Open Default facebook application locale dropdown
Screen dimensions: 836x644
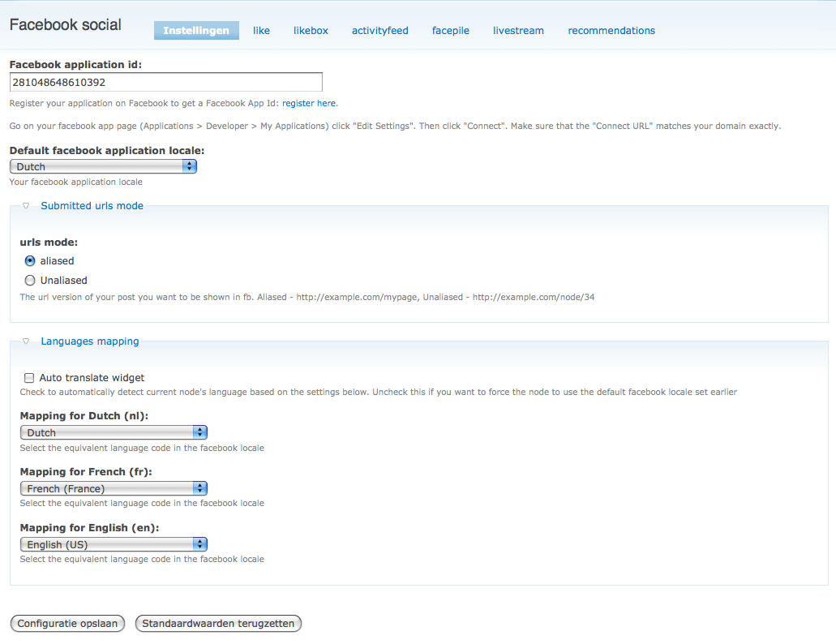(104, 166)
